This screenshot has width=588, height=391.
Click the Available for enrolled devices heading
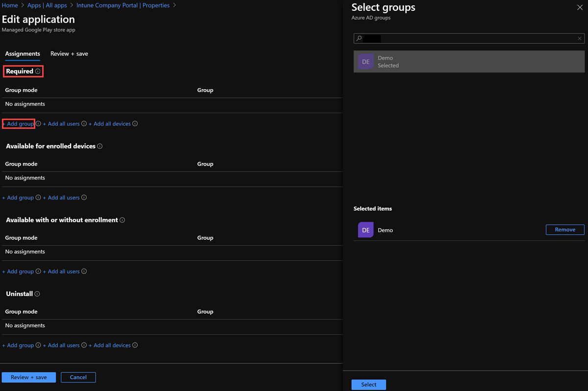(x=50, y=147)
